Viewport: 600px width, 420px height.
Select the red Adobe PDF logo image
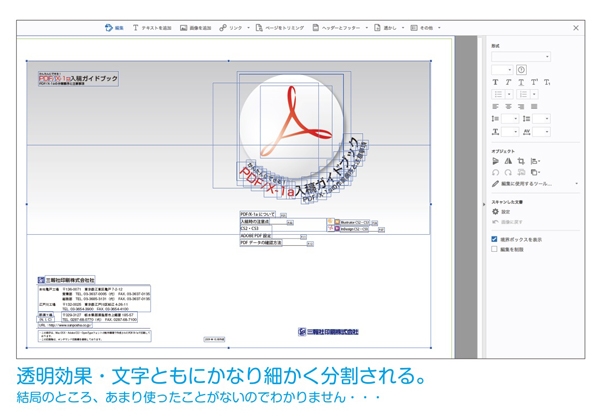point(296,121)
